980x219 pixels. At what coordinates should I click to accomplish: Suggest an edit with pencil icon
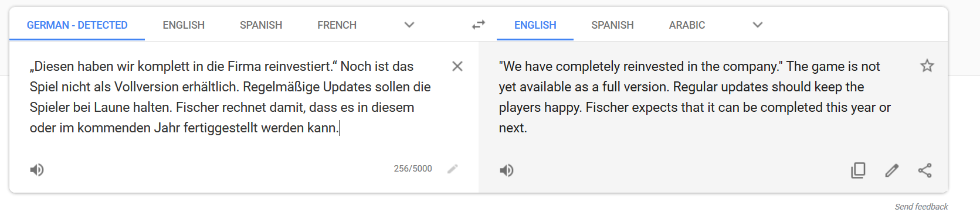pyautogui.click(x=891, y=170)
